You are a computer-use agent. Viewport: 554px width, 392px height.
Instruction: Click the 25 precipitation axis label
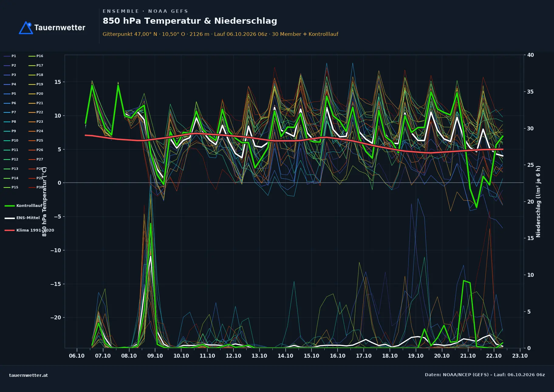(531, 165)
